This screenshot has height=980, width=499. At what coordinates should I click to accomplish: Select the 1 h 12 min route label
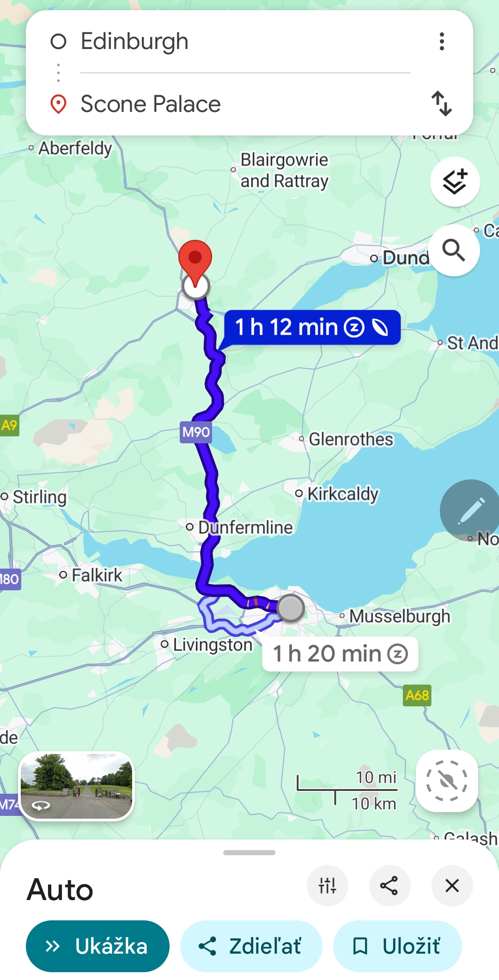point(312,327)
